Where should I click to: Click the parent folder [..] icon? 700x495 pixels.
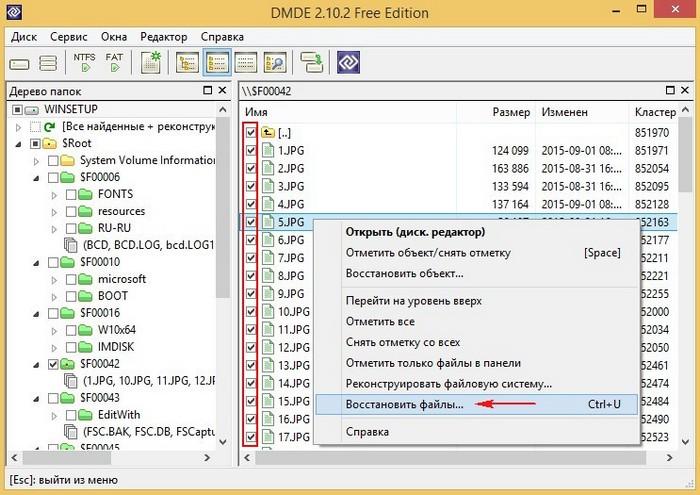[x=268, y=133]
